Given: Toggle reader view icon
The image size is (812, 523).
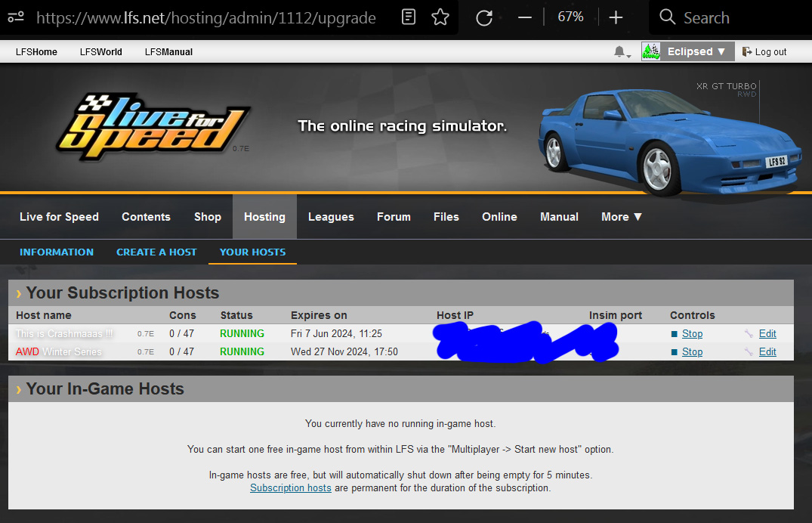Looking at the screenshot, I should pos(409,17).
